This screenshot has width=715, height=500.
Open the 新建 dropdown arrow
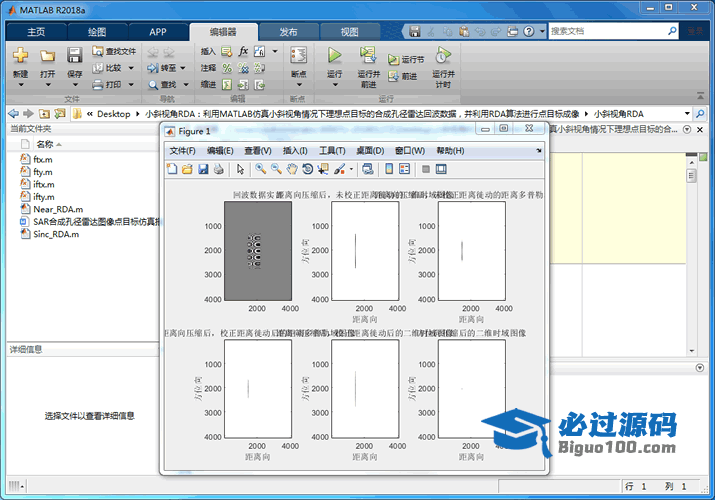[21, 85]
